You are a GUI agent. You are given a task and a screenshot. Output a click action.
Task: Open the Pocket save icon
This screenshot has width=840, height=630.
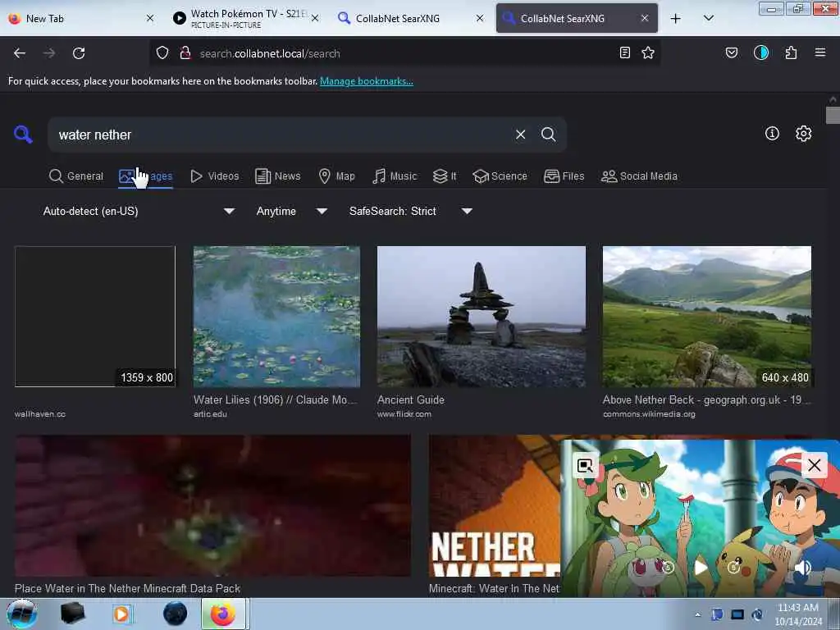tap(732, 52)
